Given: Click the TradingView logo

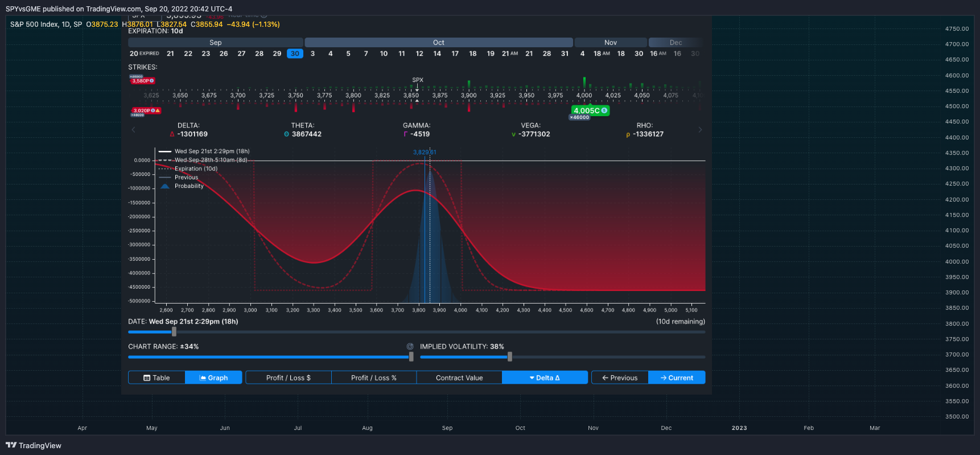Looking at the screenshot, I should tap(34, 445).
